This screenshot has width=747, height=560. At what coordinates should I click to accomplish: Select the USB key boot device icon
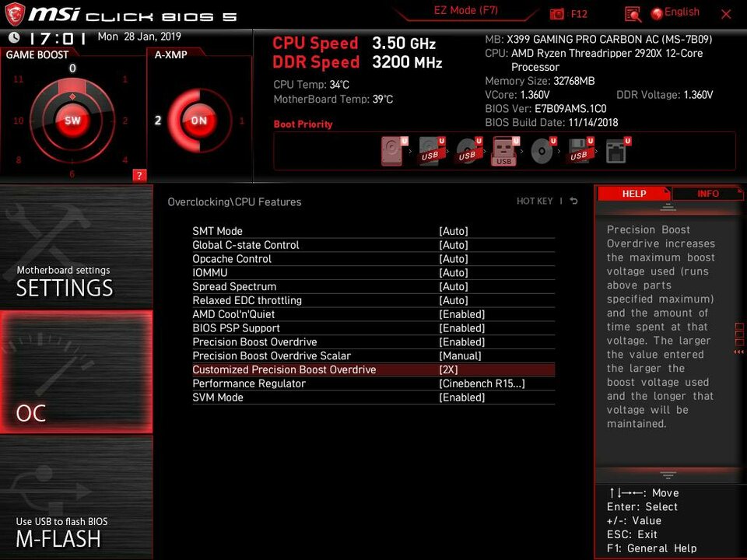(x=505, y=151)
